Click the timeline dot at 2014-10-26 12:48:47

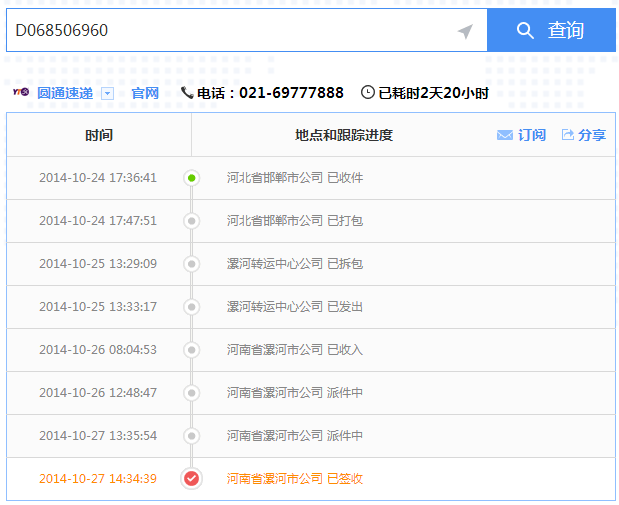pos(191,393)
